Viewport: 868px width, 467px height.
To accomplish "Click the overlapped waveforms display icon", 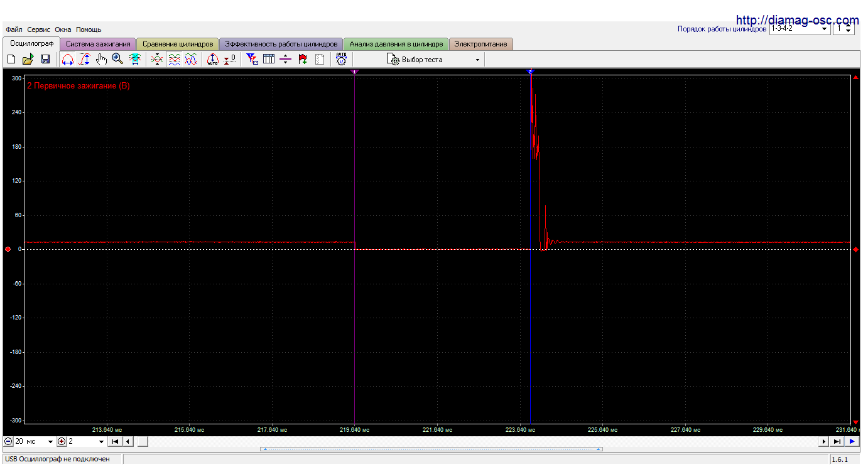I will point(158,59).
